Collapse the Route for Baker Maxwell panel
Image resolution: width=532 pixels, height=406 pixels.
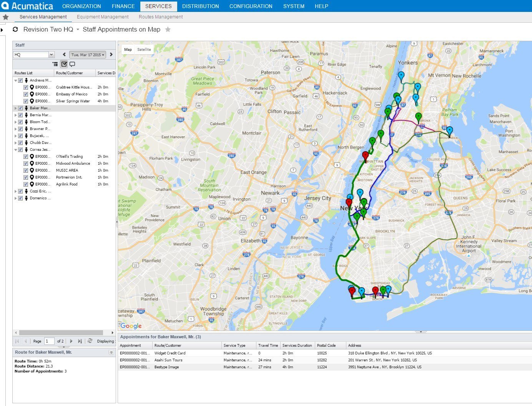[111, 352]
